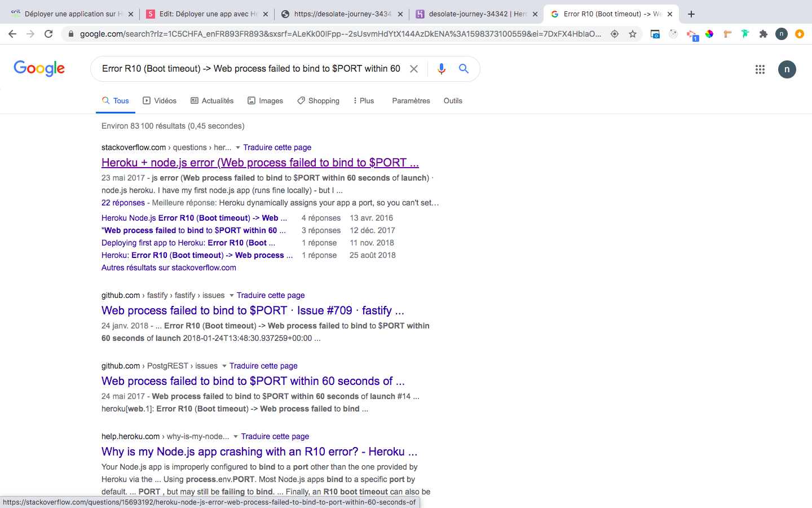This screenshot has width=812, height=508.
Task: Click the 'Environ 83 100 résultats' stats text
Action: coord(173,126)
